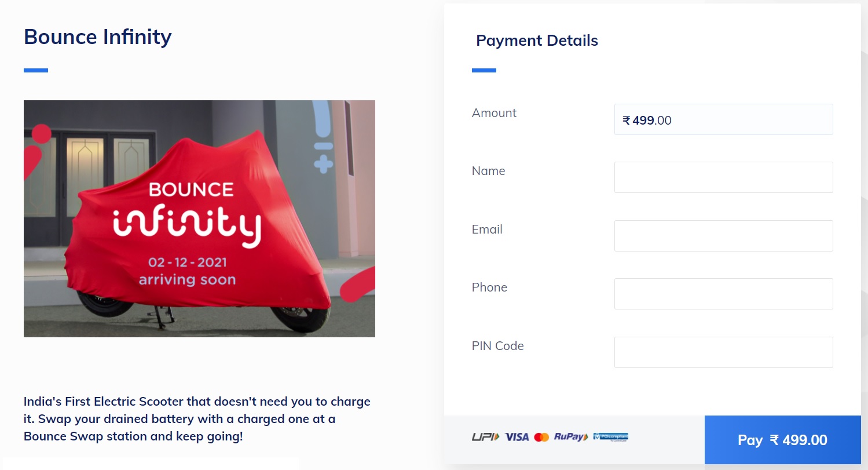Click the Amount field showing ₹ 499.00

click(x=723, y=120)
